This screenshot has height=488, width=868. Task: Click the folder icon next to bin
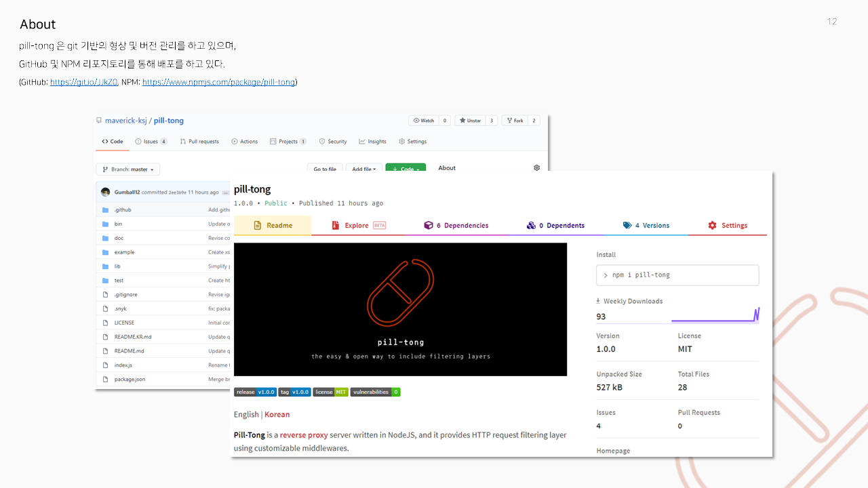tap(105, 224)
